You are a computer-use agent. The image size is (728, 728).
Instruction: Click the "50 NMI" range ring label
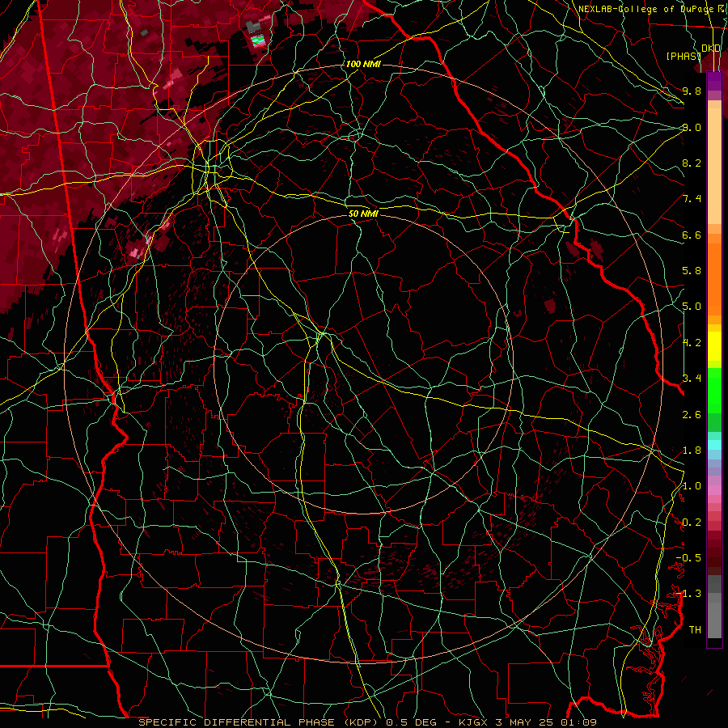tap(363, 214)
